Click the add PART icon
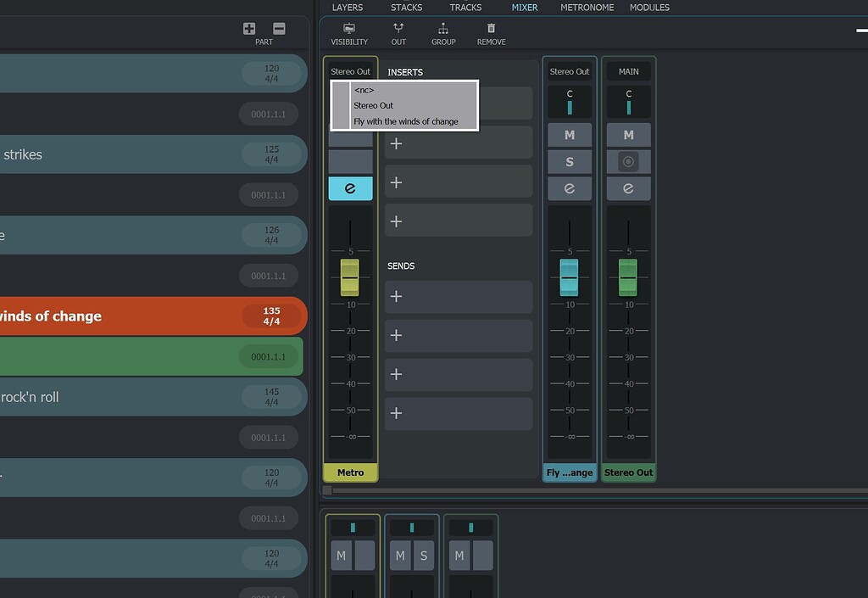 (x=248, y=28)
